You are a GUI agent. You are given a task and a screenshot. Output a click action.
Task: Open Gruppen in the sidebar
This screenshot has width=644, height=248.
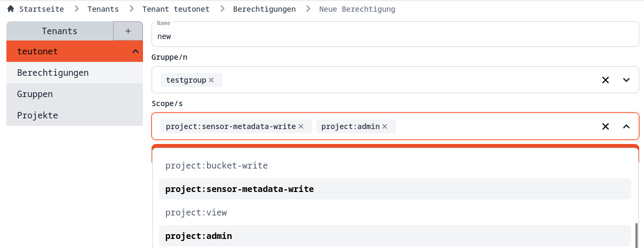[35, 94]
